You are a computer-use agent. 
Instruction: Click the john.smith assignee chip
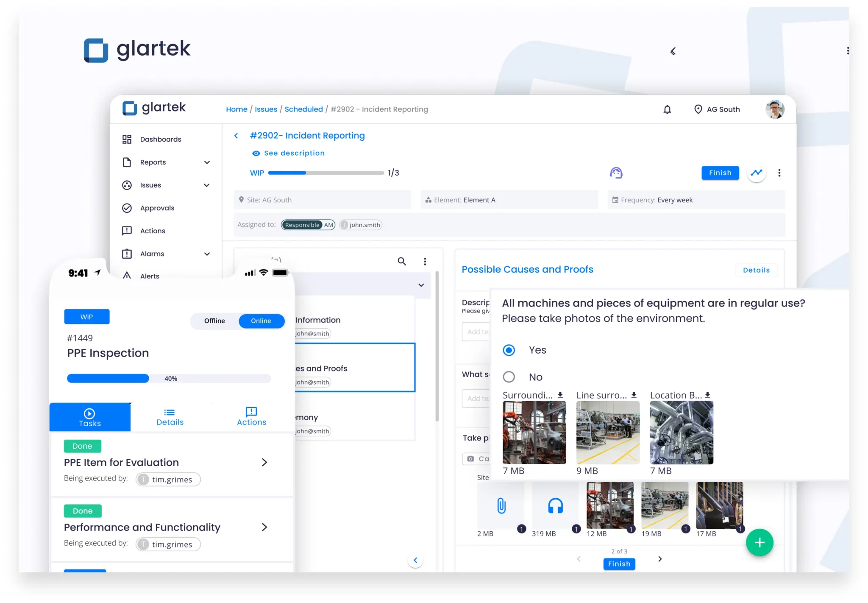point(361,225)
